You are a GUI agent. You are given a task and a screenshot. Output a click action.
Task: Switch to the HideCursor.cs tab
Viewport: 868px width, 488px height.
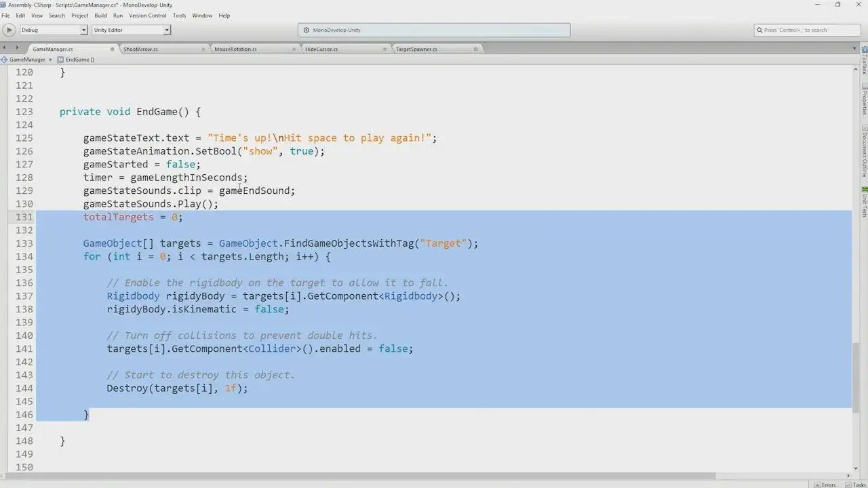point(345,49)
